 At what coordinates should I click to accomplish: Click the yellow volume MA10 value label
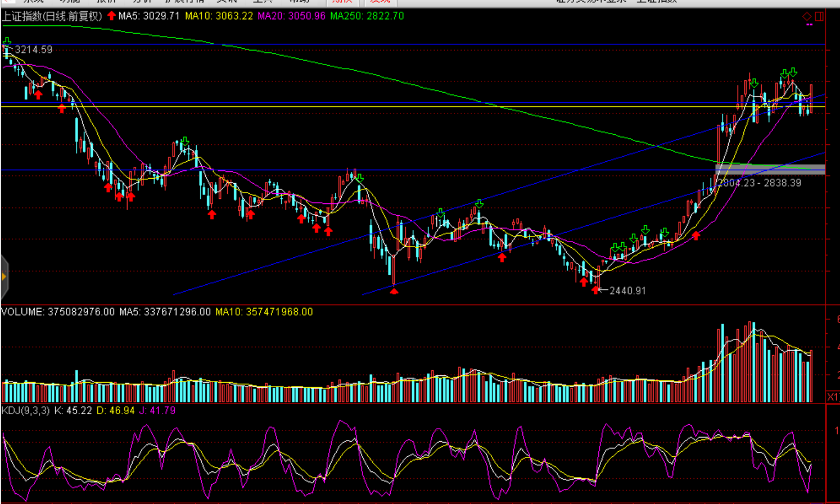click(x=264, y=312)
